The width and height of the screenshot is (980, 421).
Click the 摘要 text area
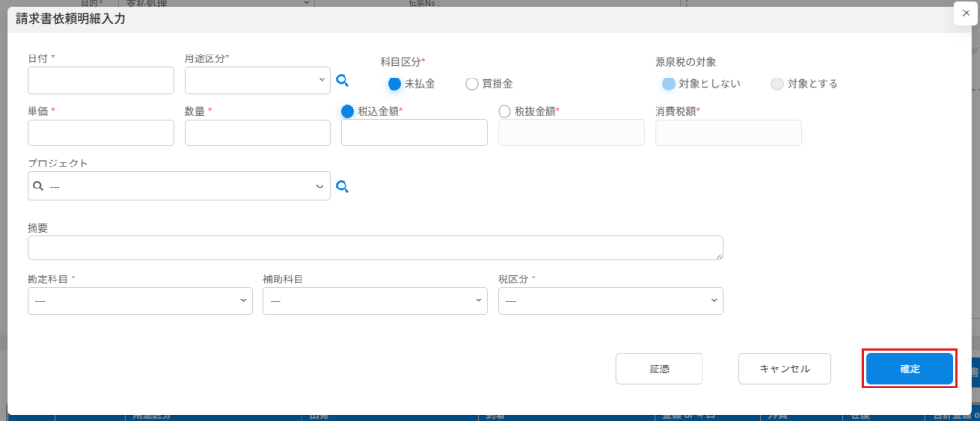(374, 248)
